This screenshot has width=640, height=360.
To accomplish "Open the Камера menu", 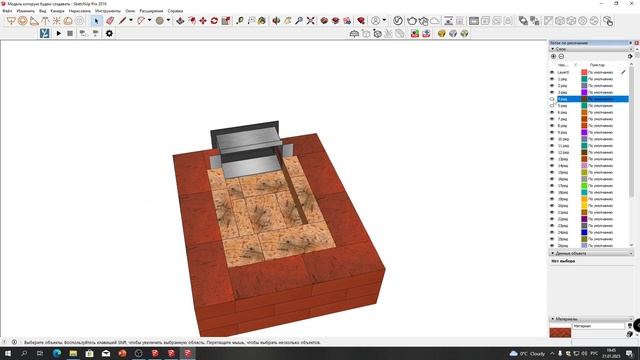I will tap(58, 11).
